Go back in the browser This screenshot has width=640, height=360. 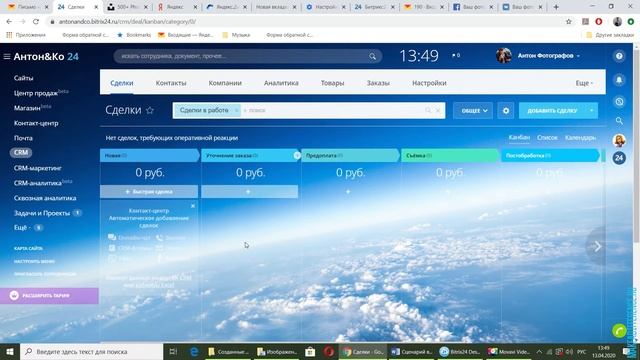click(x=9, y=22)
